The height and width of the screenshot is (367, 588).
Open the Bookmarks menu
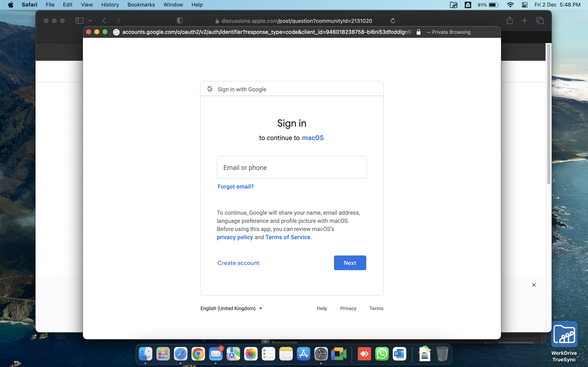tap(141, 5)
